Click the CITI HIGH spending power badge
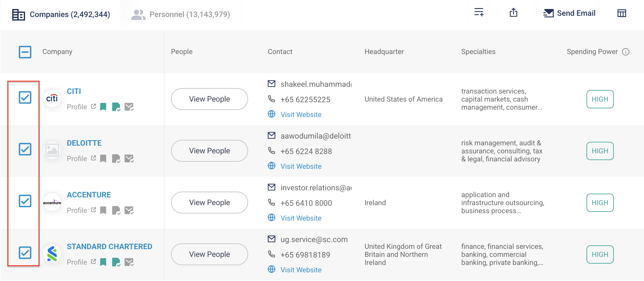644x281 pixels. 600,99
